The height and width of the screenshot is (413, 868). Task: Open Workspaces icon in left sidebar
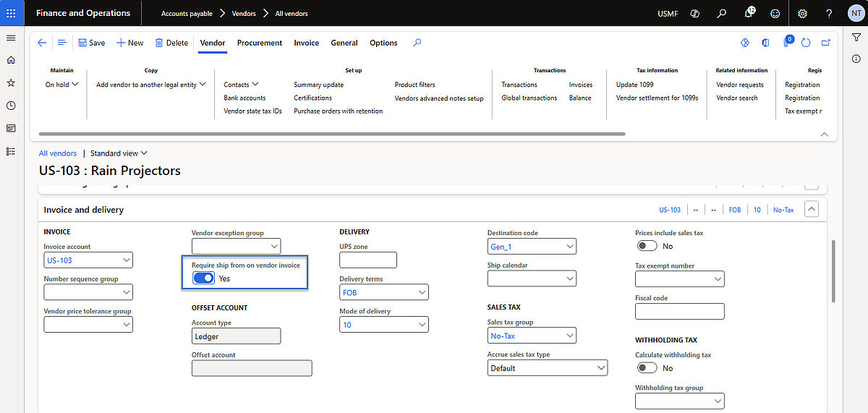coord(11,128)
